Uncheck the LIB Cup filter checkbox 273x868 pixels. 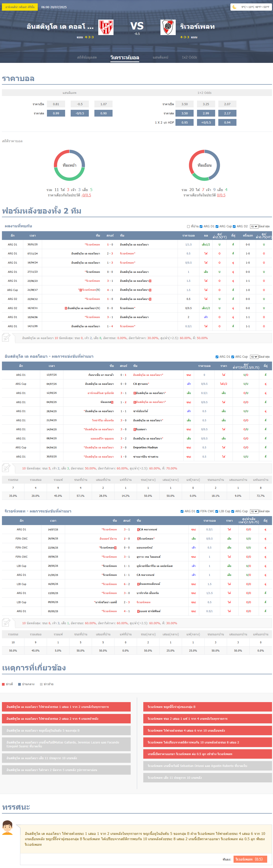point(217,512)
